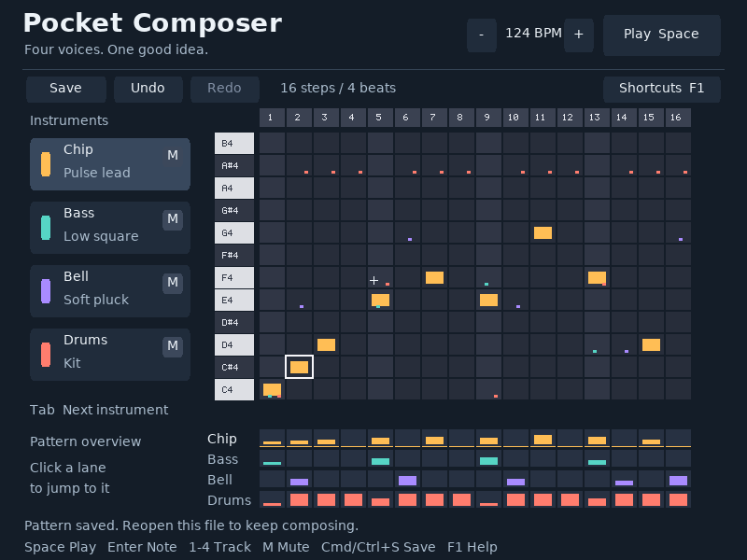Select the Bell Soft pluck instrument
Viewport: 747px width, 560px height.
(110, 291)
